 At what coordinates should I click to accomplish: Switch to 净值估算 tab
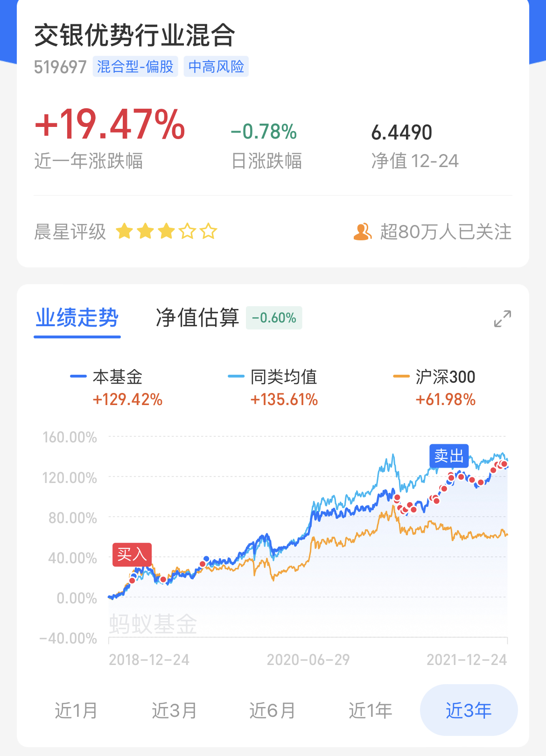tap(197, 318)
